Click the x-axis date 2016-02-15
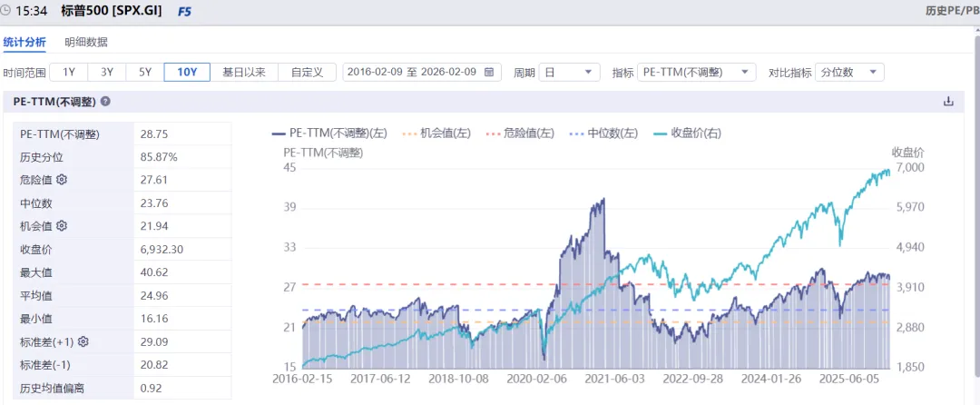The width and height of the screenshot is (980, 405). (303, 379)
